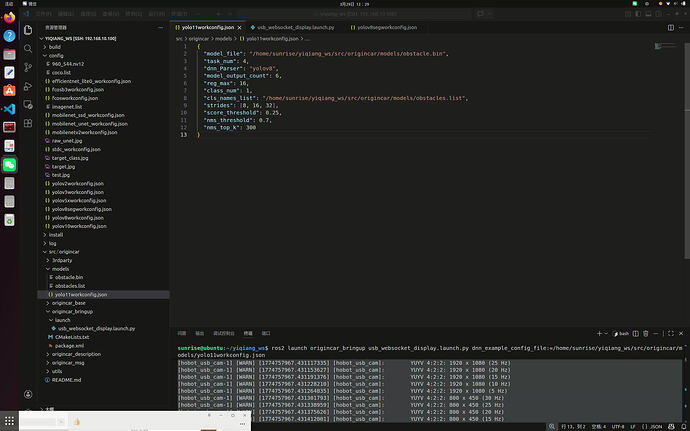Toggle primary sidebar layout button
The image size is (690, 431).
638,14
